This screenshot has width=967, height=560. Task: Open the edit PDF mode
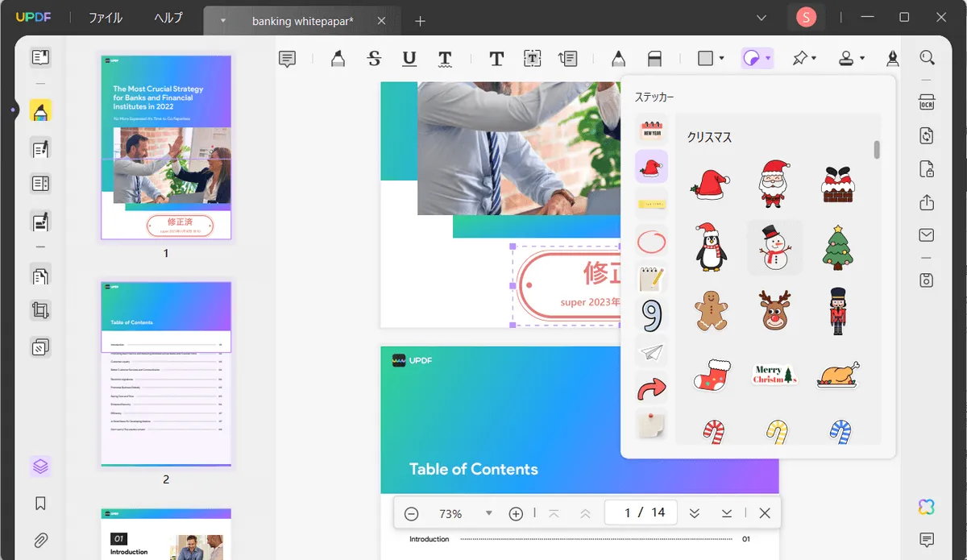[x=40, y=148]
